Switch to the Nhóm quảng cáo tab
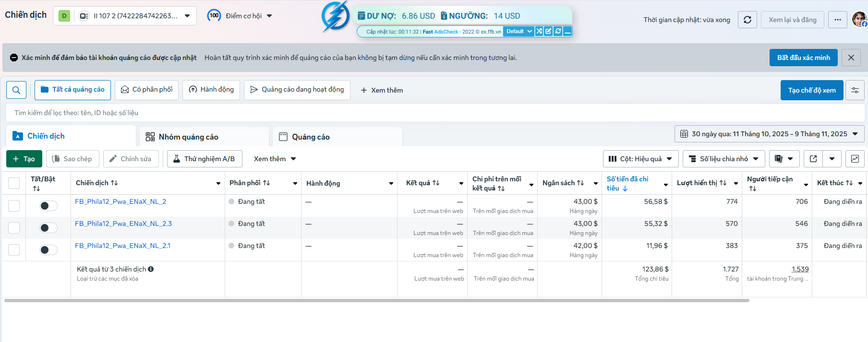This screenshot has height=342, width=868. pos(204,137)
